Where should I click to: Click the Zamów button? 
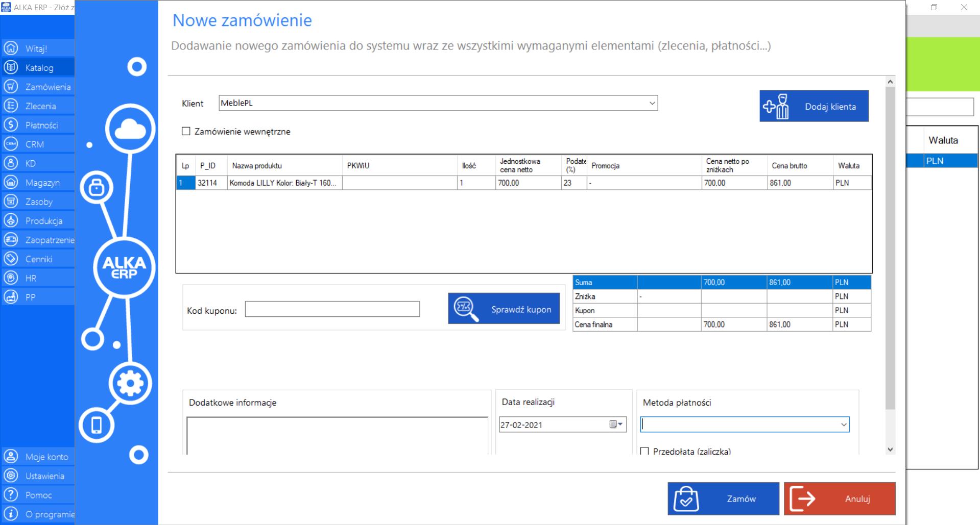pyautogui.click(x=723, y=498)
